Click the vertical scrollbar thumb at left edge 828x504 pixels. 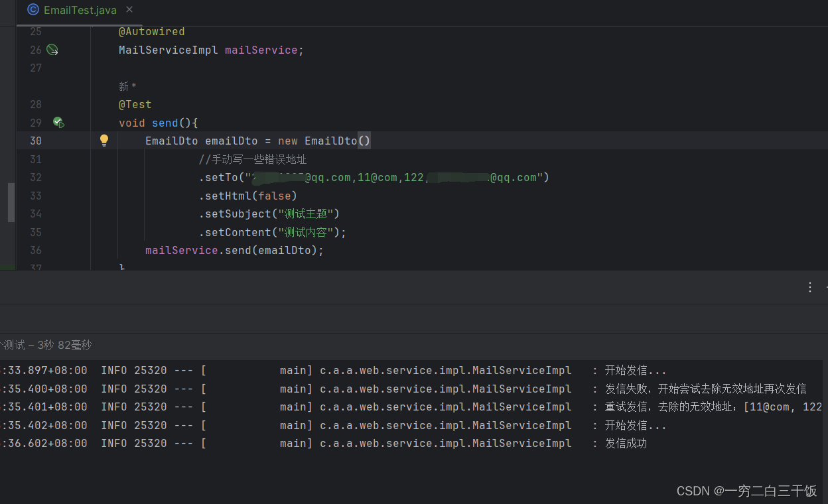pos(11,202)
